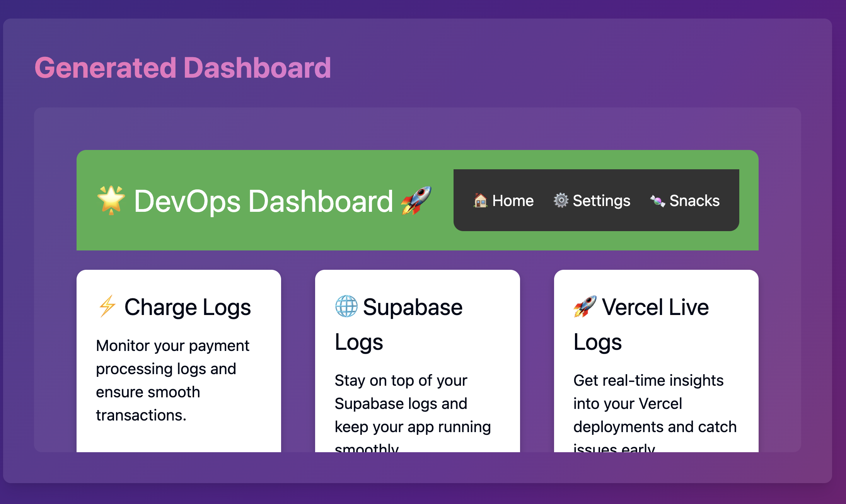Click the candy icon beside Snacks

657,201
